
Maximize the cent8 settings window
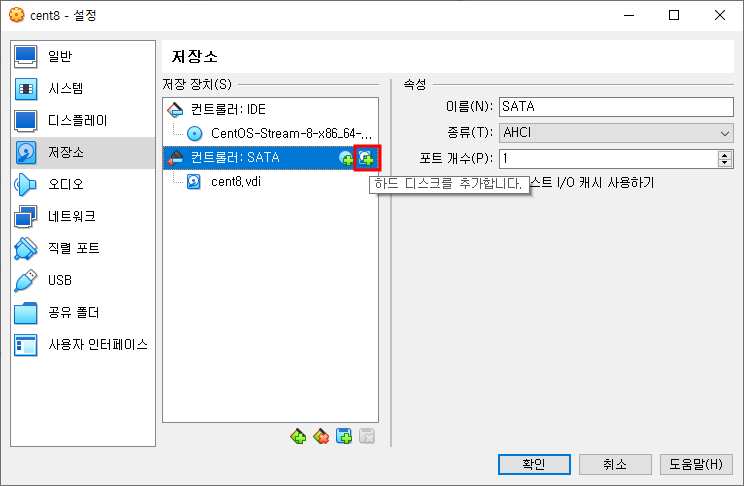coord(674,16)
